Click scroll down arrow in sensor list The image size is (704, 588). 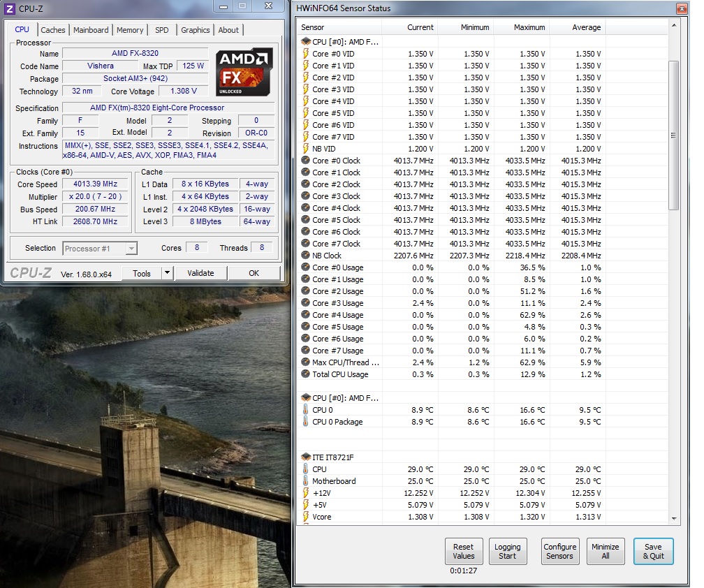(673, 518)
